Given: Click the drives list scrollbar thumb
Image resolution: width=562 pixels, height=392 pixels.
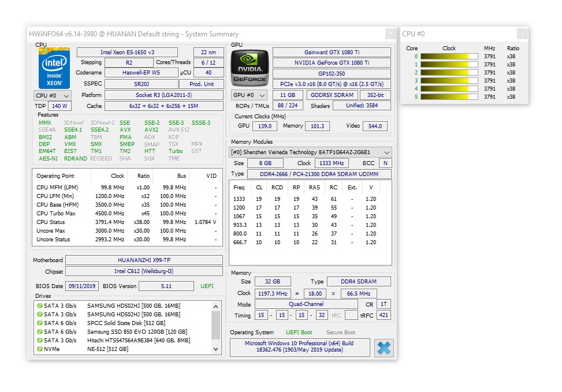Looking at the screenshot, I should click(x=216, y=325).
